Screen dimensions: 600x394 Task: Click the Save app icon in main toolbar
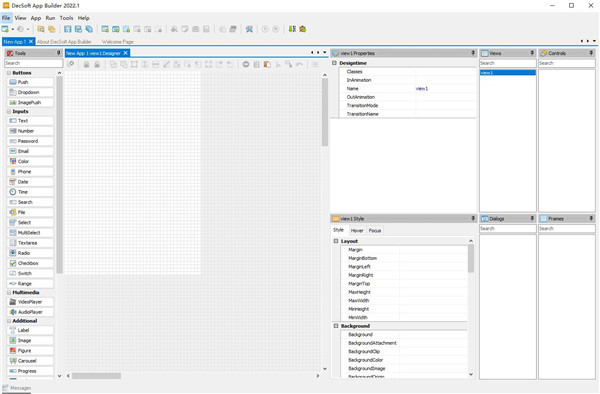click(68, 29)
